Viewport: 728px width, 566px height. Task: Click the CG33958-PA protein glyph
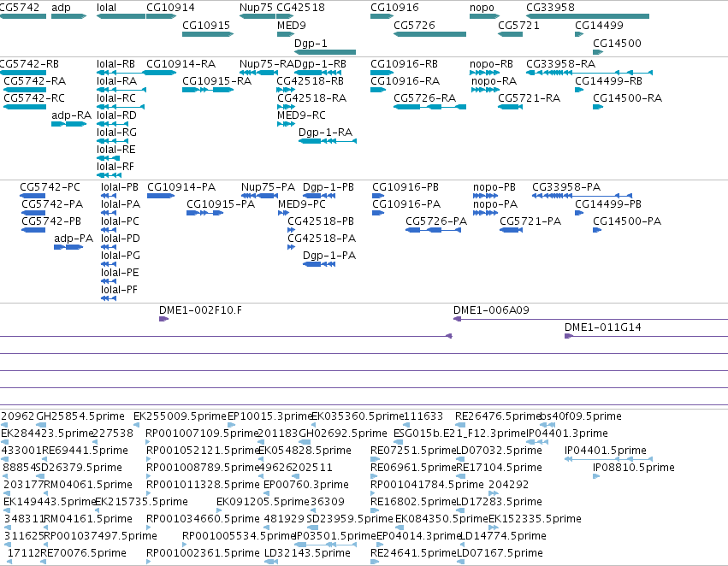point(583,196)
